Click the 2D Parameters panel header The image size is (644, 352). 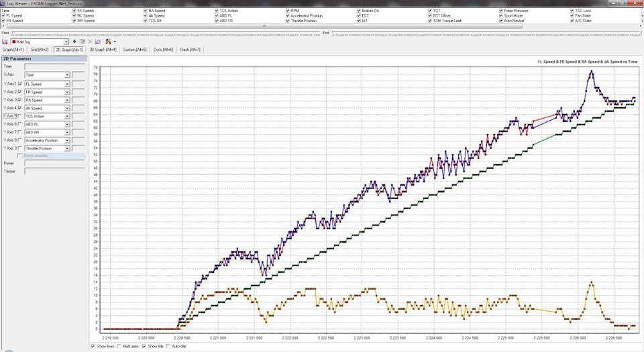(44, 59)
